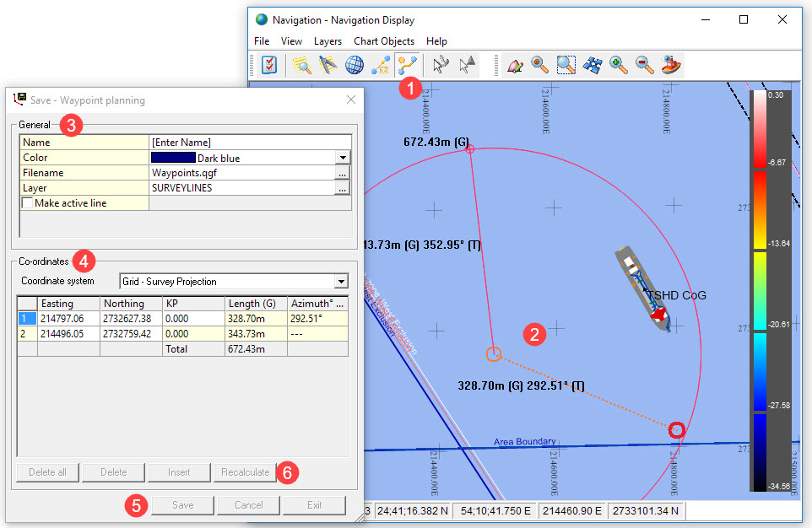
Task: Click the Name input field
Action: [249, 143]
